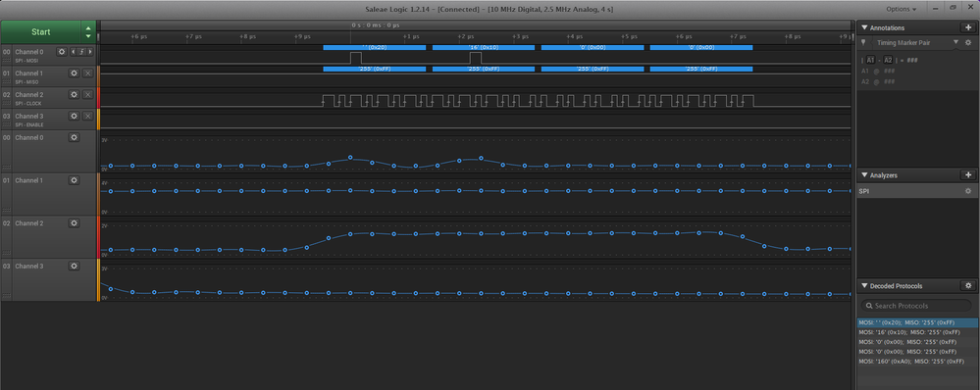980x390 pixels.
Task: Open settings gear for analog Channel 3
Action: (74, 266)
